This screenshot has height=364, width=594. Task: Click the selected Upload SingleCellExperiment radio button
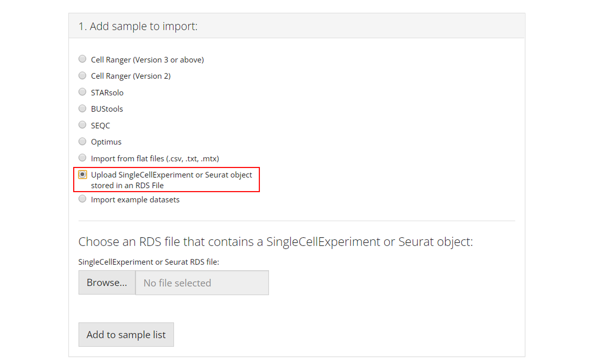(x=82, y=174)
